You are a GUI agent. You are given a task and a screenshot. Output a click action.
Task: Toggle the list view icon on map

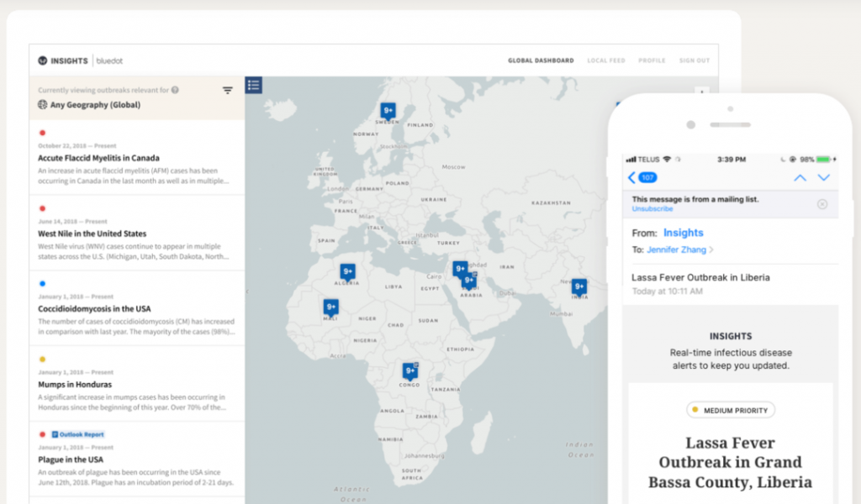pyautogui.click(x=253, y=85)
